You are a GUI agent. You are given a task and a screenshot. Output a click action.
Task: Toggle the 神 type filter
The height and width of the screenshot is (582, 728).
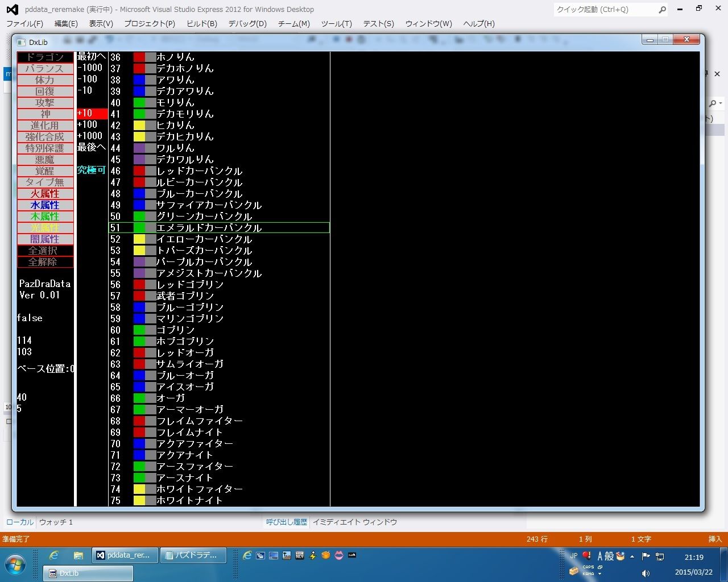point(45,114)
